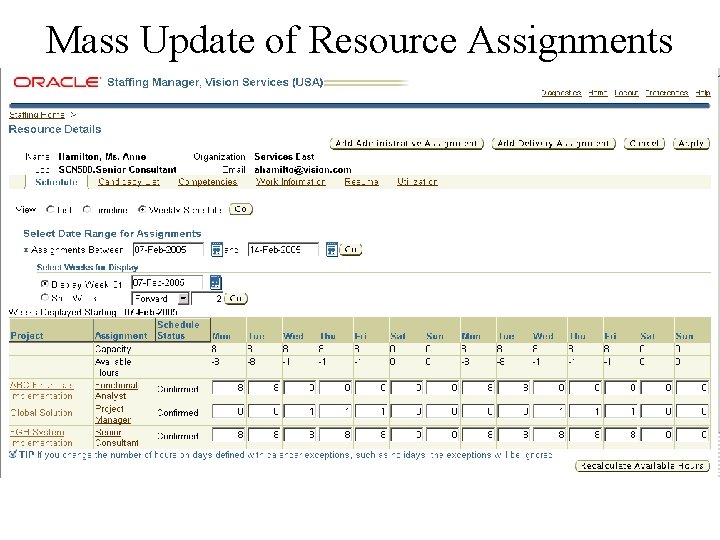Open the Diagnostics link in the header
This screenshot has width=720, height=540.
561,93
